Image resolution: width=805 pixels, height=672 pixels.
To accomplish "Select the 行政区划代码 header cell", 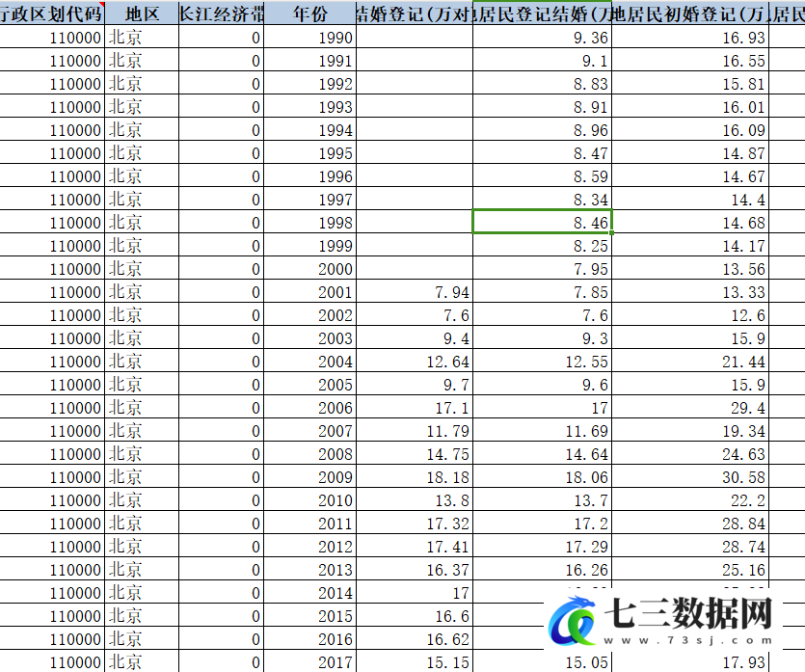I will pyautogui.click(x=52, y=13).
